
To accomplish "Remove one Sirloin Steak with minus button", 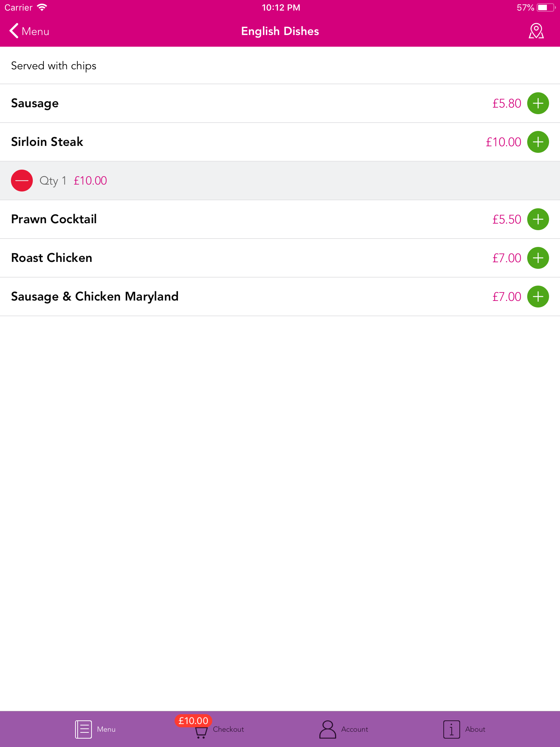I will point(22,181).
